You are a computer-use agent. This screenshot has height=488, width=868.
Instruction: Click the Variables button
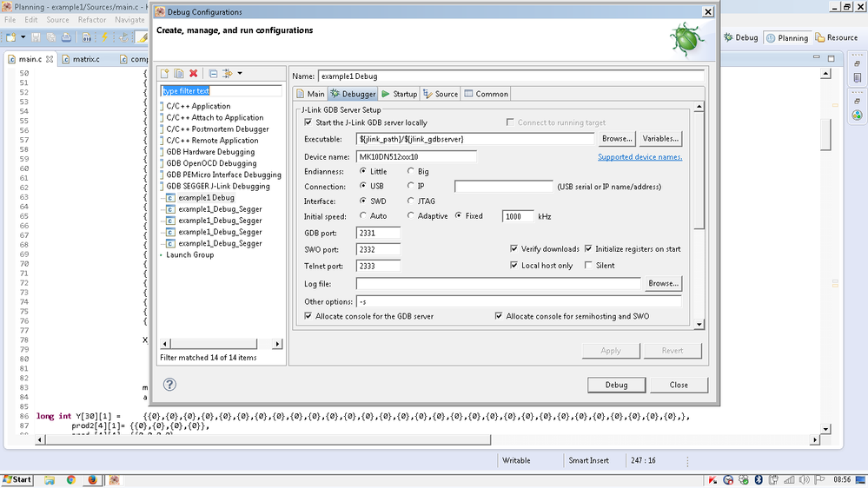659,139
